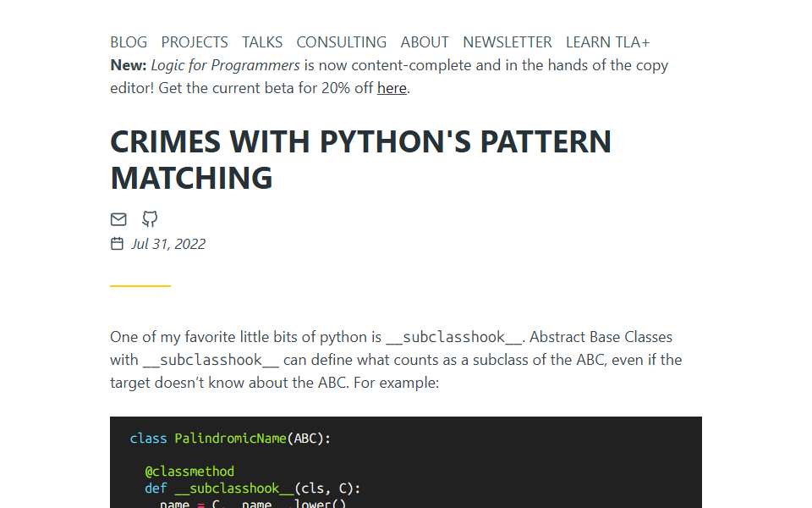This screenshot has width=812, height=508.
Task: Click 'target doesn't know about the ABC' text
Action: click(x=229, y=383)
